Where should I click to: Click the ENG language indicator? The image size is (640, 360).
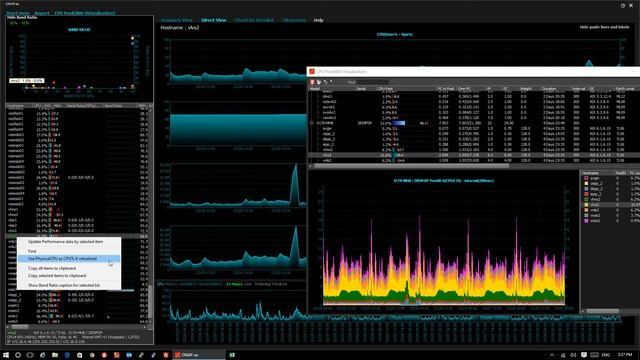(x=606, y=355)
